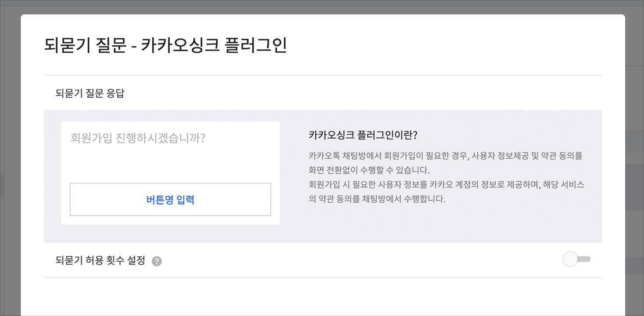Click 카카오싱크 플러그인 in the modal title
The image size is (644, 316).
(x=214, y=46)
